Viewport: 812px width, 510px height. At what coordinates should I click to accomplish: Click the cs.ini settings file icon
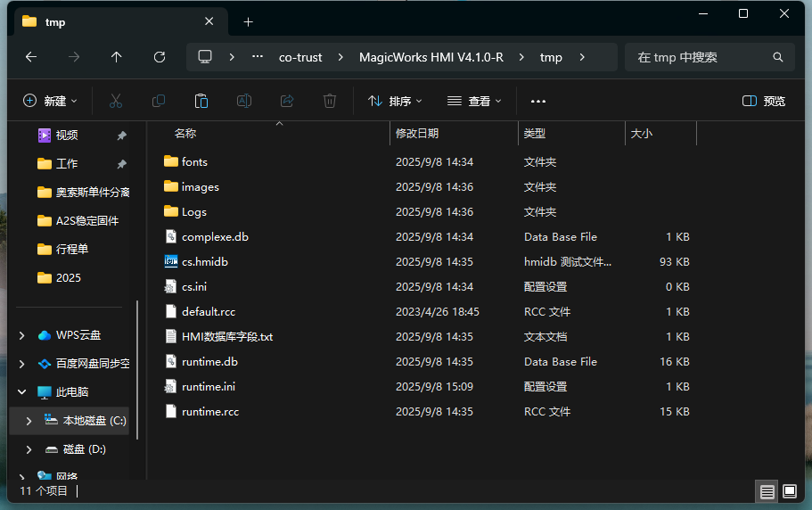coord(170,286)
